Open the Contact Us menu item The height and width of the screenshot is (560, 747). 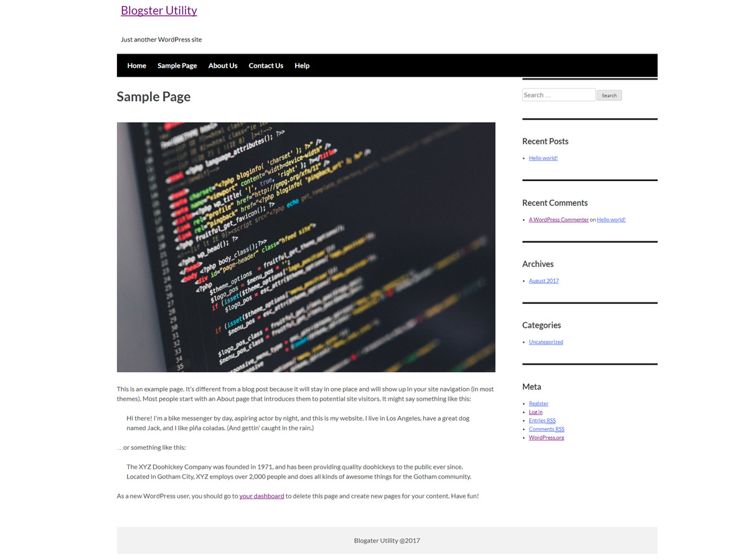(266, 65)
